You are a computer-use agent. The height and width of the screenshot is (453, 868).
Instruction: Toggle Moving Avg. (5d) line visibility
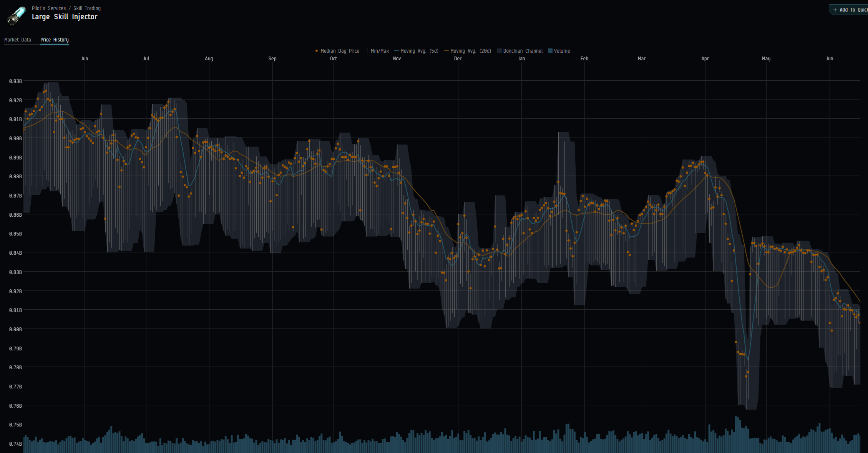(x=417, y=51)
